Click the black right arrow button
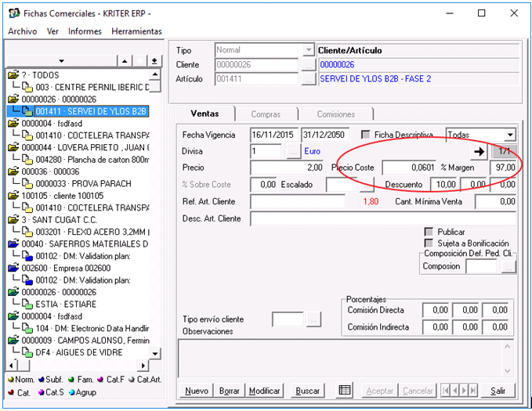Viewport: 532px width, 411px height. (x=477, y=151)
